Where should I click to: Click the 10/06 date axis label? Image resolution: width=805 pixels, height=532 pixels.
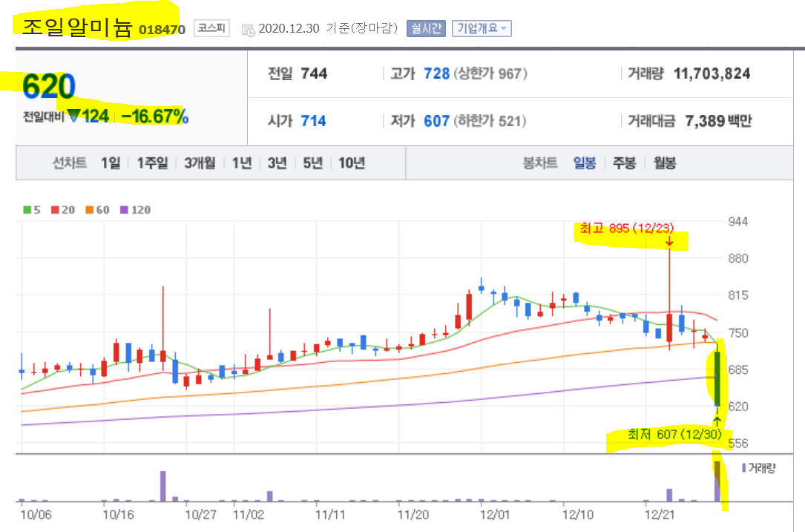36,514
